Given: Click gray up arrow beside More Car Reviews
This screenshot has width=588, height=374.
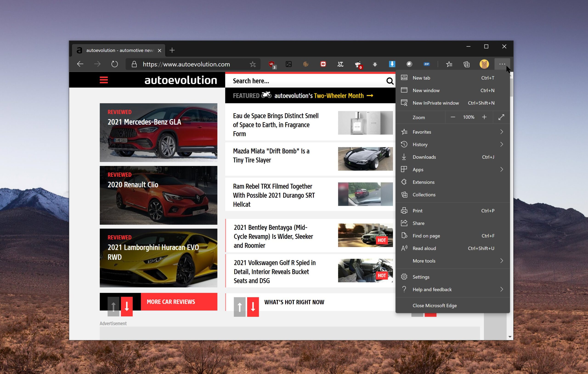Looking at the screenshot, I should pos(113,307).
